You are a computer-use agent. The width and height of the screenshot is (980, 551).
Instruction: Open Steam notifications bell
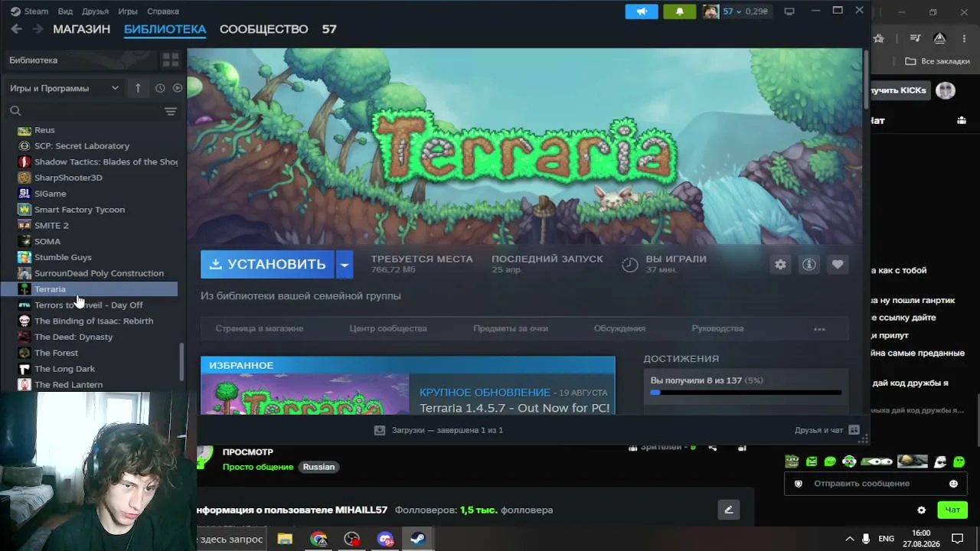coord(680,11)
